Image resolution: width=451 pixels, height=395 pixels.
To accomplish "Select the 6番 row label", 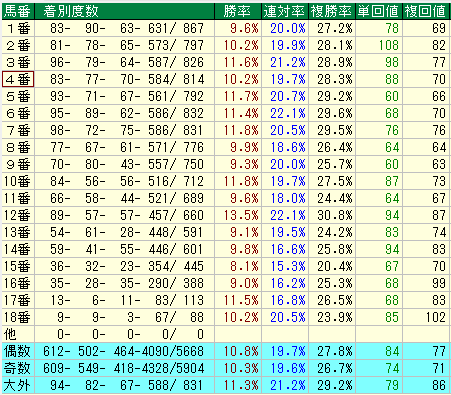I will coord(18,113).
